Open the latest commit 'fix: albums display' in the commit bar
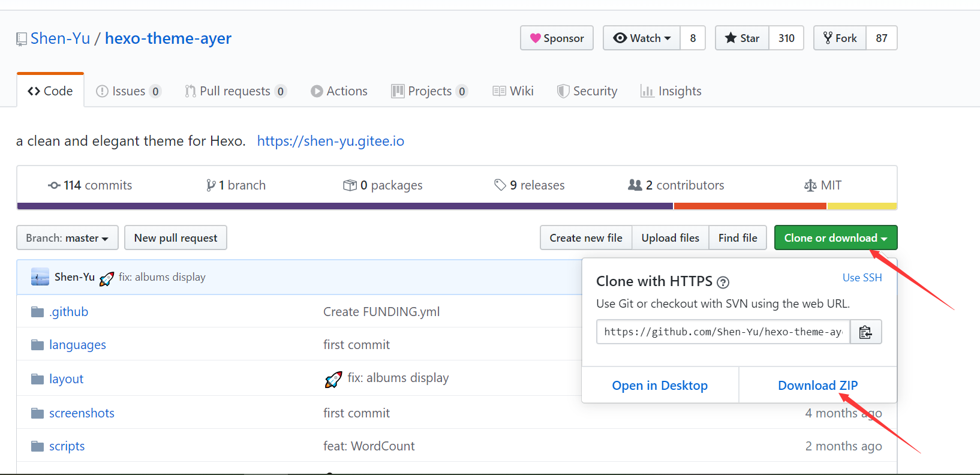 162,276
